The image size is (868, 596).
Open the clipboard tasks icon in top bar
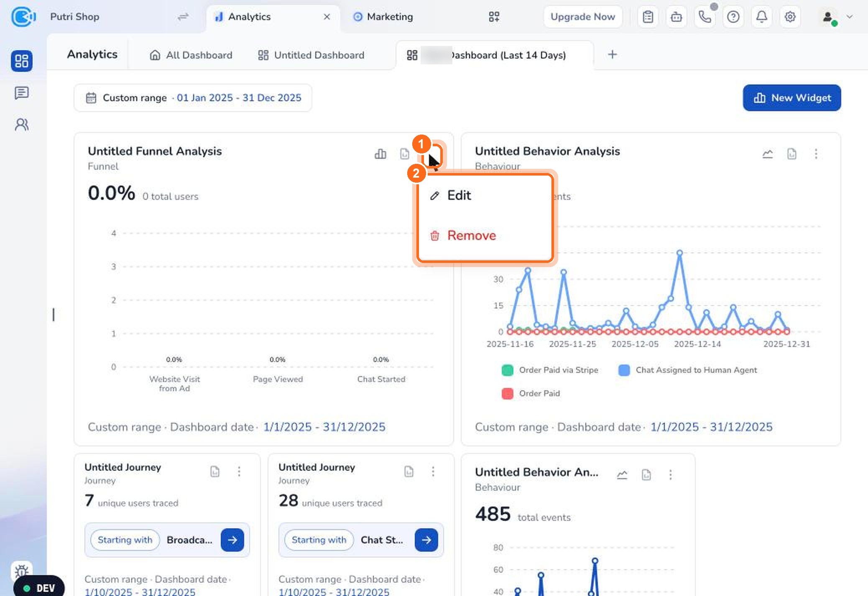click(x=648, y=17)
